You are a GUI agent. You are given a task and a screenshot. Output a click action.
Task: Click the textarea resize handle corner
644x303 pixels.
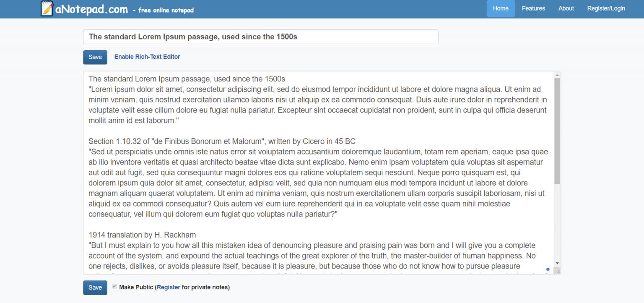(557, 271)
